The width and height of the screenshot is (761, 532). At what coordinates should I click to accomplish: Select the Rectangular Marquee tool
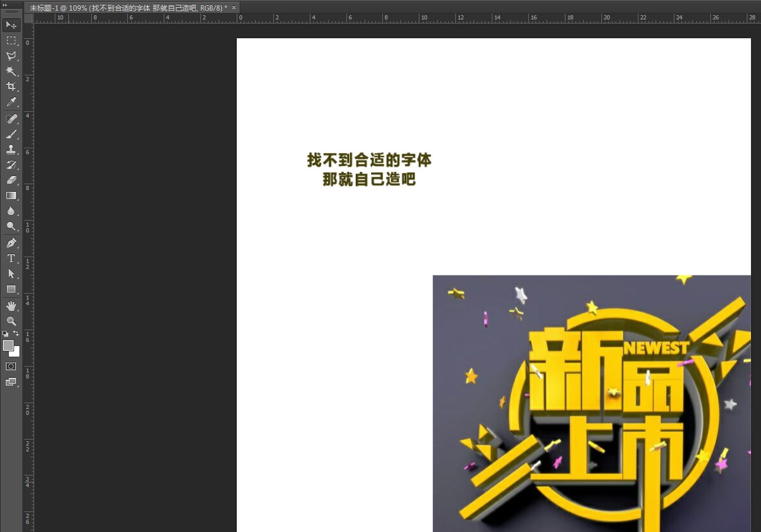(x=11, y=40)
